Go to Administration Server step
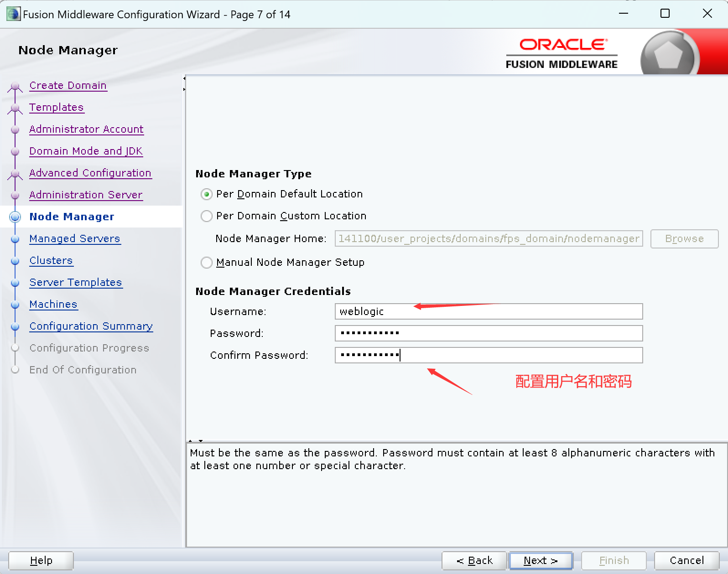Viewport: 728px width, 574px height. click(x=86, y=195)
